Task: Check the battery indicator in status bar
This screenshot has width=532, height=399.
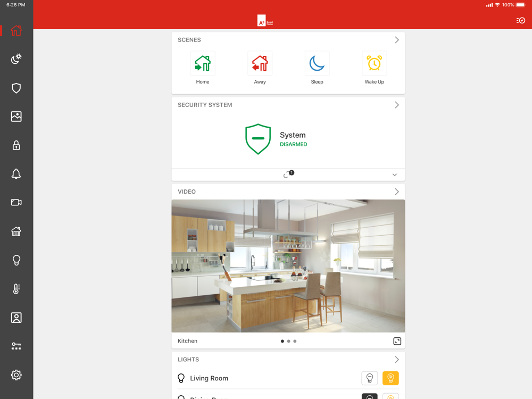Action: tap(521, 5)
